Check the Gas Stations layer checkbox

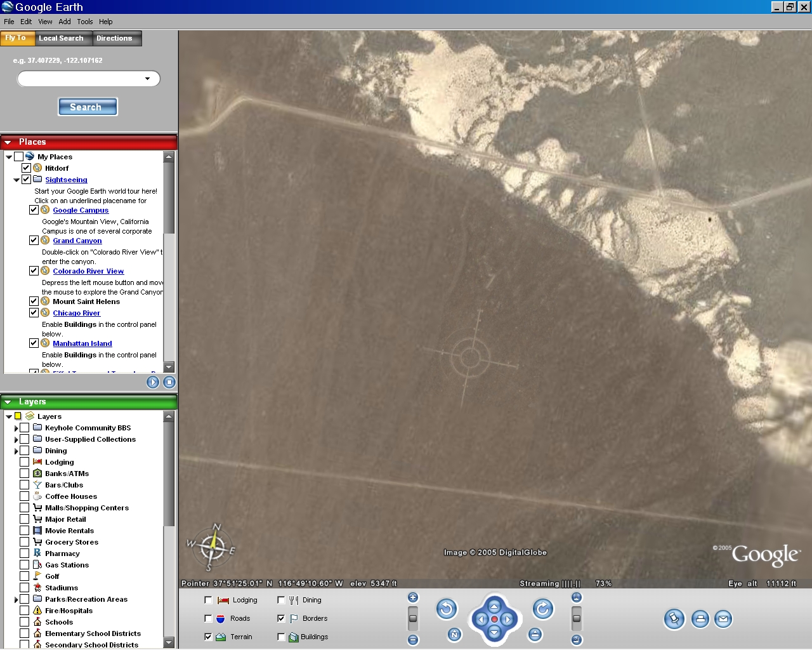coord(24,565)
